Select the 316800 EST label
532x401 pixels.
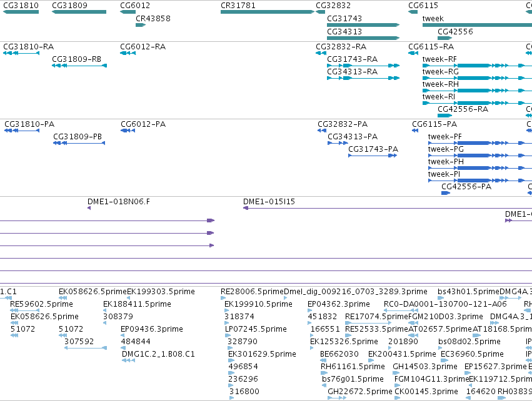(244, 392)
